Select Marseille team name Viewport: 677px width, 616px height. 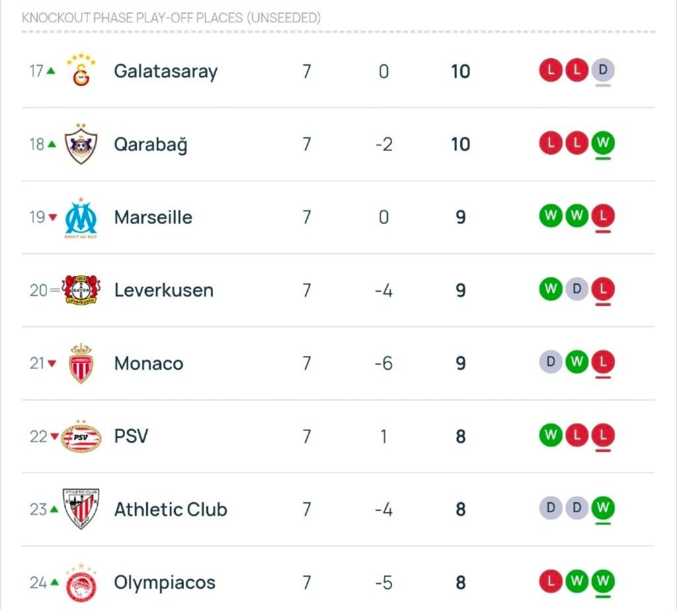click(x=153, y=217)
